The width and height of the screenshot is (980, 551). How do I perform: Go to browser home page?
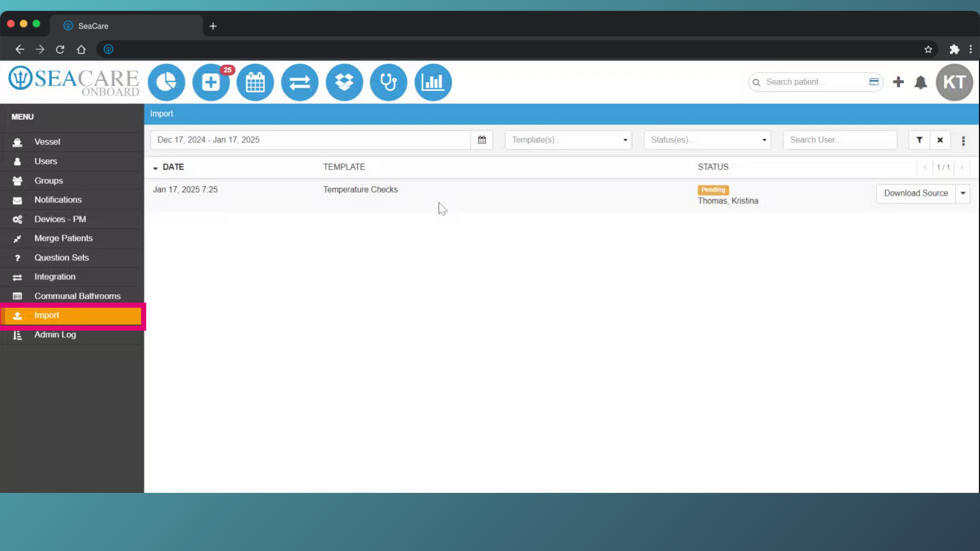81,49
